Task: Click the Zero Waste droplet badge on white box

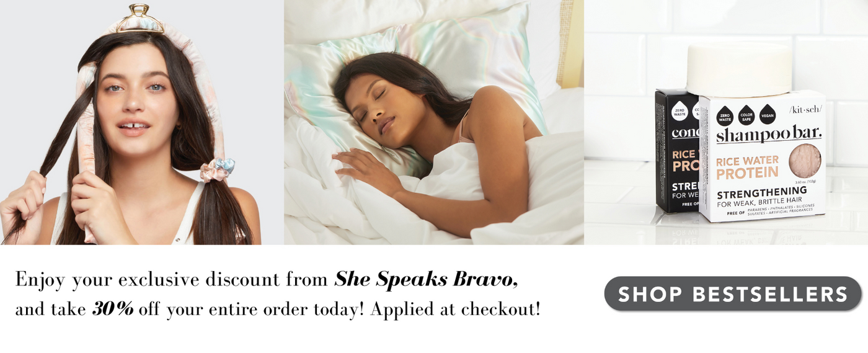Action: (725, 115)
